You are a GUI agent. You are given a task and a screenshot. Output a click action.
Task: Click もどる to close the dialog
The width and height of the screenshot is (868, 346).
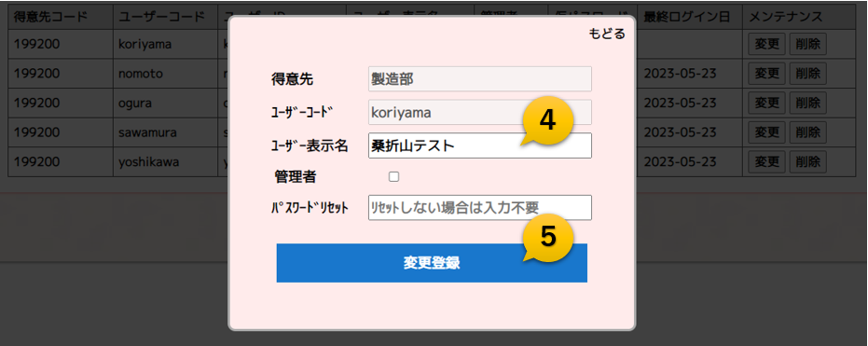click(x=607, y=34)
